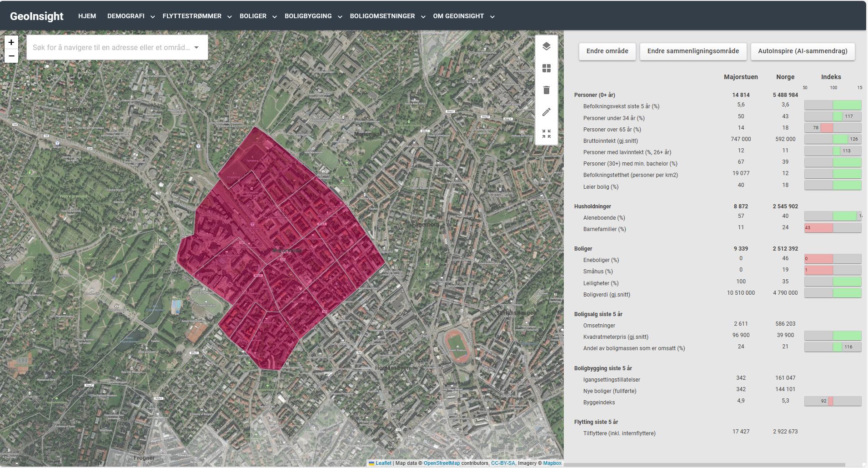Open the HJEM menu item
This screenshot has height=468, width=868.
click(x=86, y=16)
